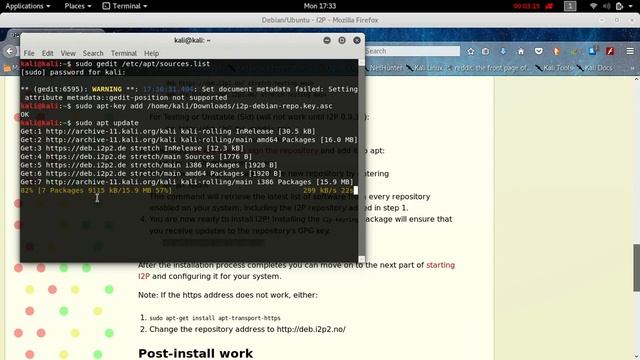The width and height of the screenshot is (640, 360).
Task: Open the Applications dropdown in top panel
Action: 28,6
